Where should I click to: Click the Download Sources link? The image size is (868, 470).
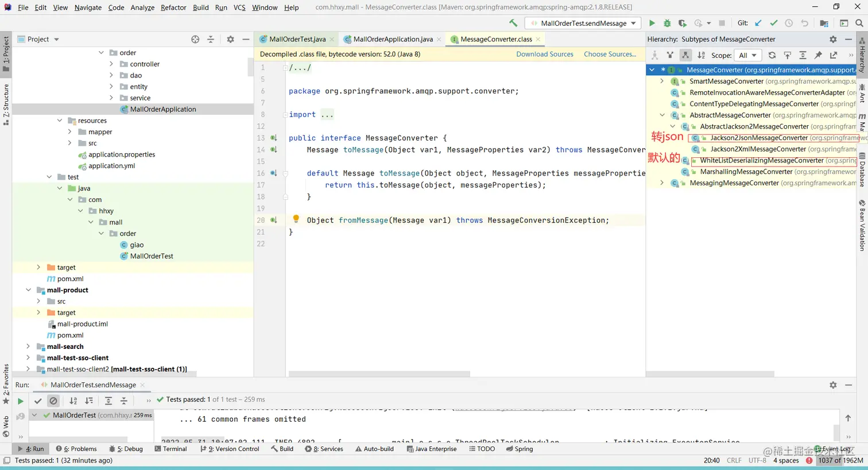[545, 54]
